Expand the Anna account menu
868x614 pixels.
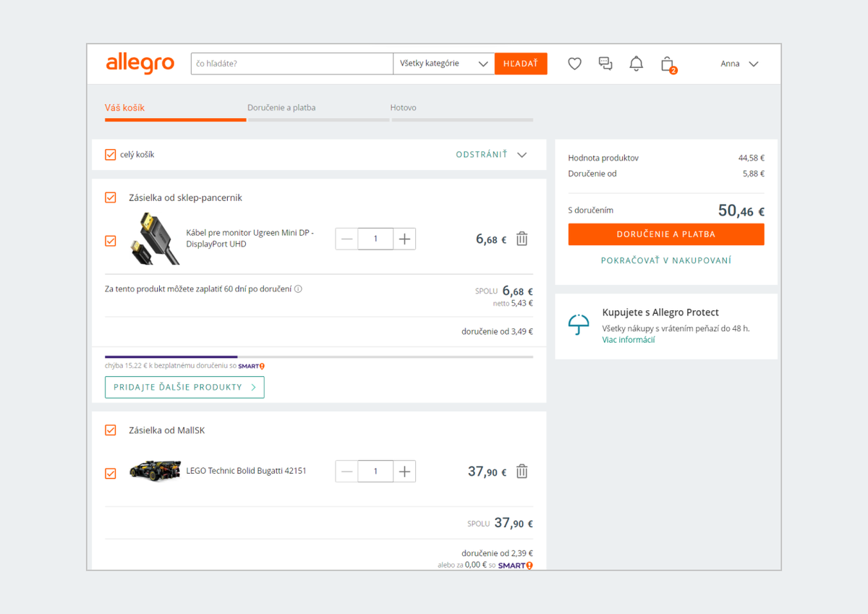[x=739, y=64]
